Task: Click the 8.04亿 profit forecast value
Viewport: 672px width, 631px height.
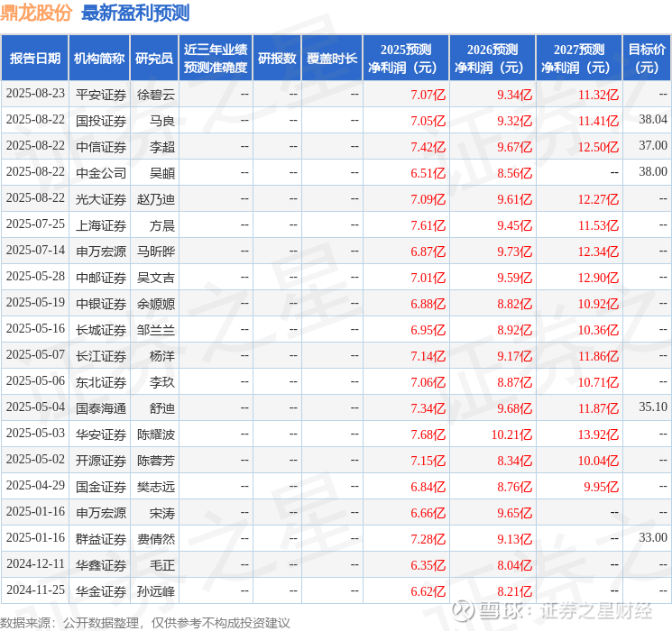Action: click(x=515, y=565)
